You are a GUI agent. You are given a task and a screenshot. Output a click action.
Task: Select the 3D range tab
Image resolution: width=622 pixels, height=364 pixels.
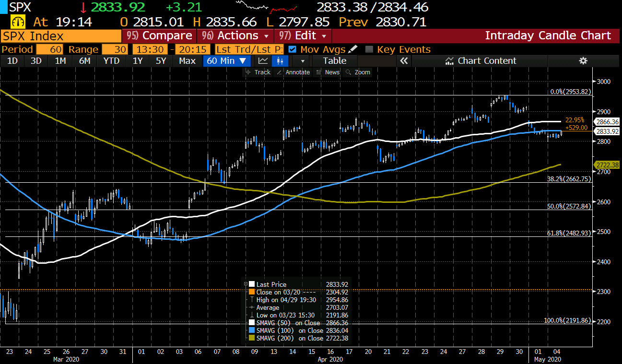coord(36,61)
